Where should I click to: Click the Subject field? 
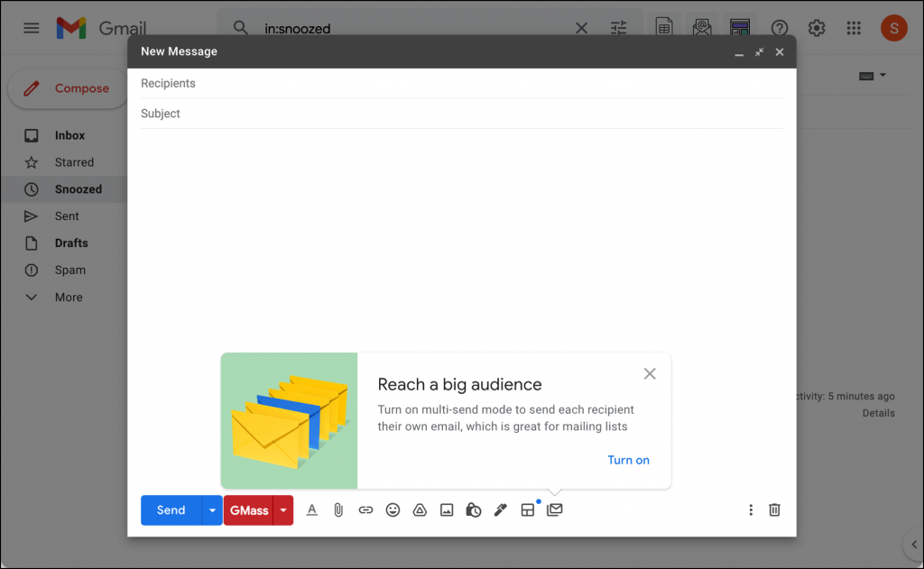point(461,113)
